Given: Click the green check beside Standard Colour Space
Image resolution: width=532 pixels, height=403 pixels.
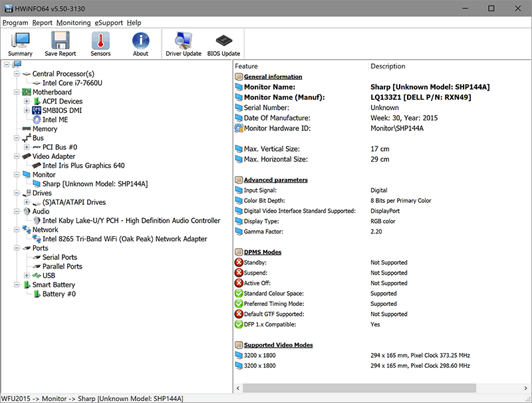Looking at the screenshot, I should [x=239, y=293].
